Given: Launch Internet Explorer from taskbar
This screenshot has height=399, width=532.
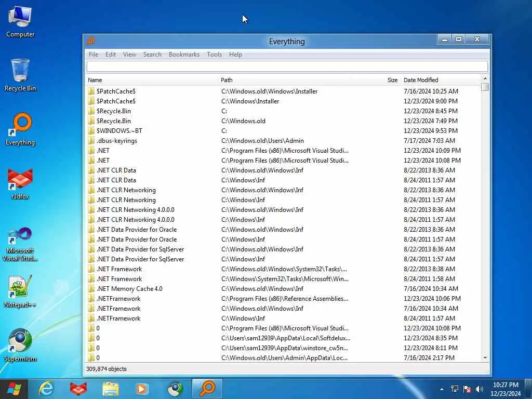Looking at the screenshot, I should (46, 389).
